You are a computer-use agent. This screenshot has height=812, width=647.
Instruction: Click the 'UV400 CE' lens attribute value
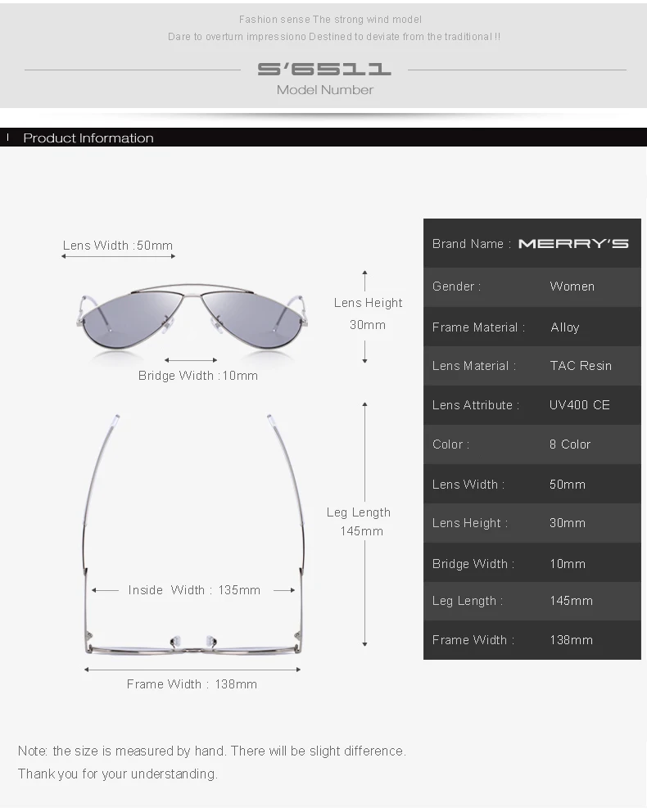(580, 405)
